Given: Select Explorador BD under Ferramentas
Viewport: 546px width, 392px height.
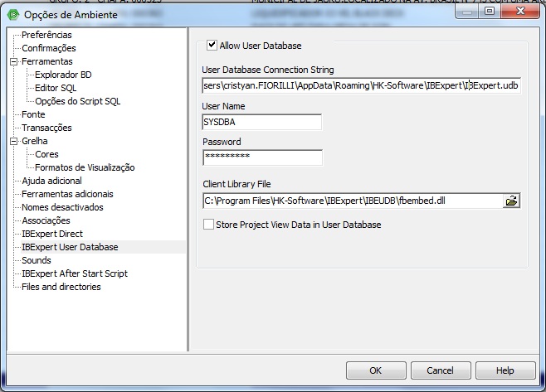Looking at the screenshot, I should click(64, 75).
